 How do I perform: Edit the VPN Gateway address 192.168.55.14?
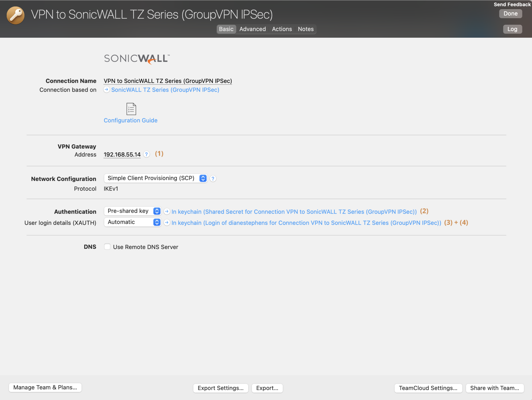point(122,154)
